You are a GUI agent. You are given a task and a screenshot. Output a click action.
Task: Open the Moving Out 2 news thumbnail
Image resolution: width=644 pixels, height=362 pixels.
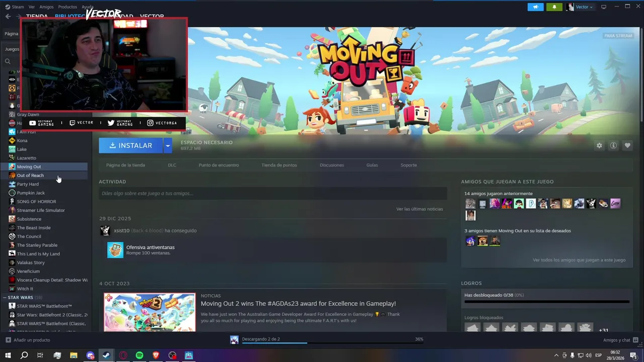pyautogui.click(x=149, y=312)
